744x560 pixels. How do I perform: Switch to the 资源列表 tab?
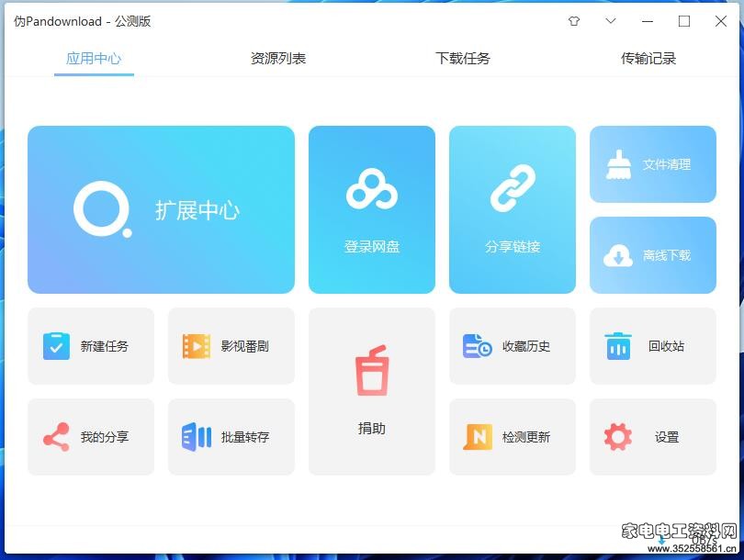coord(278,59)
